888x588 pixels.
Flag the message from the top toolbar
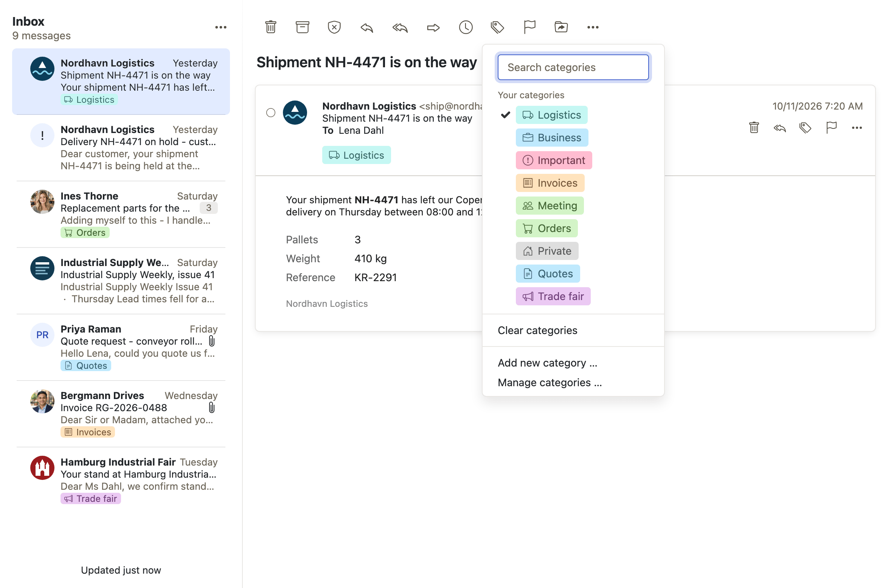coord(529,27)
